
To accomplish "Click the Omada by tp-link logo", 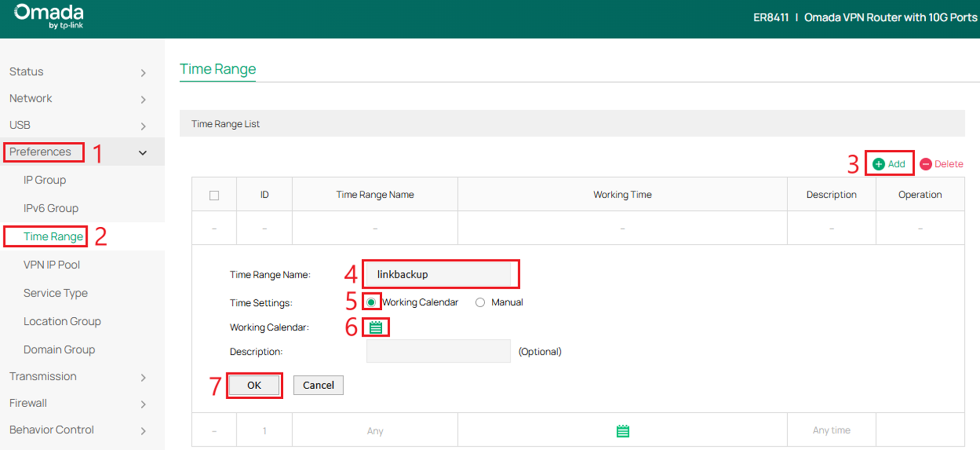I will tap(49, 17).
